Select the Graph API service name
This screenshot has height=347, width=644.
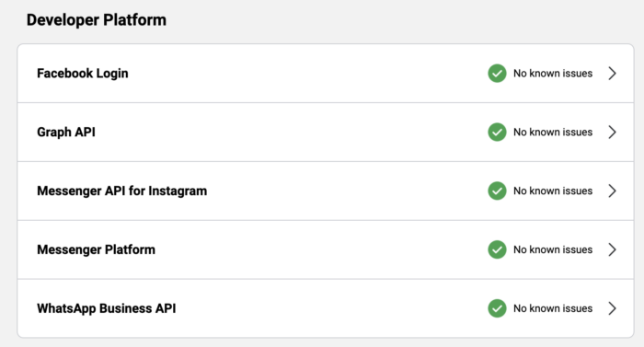(x=66, y=133)
